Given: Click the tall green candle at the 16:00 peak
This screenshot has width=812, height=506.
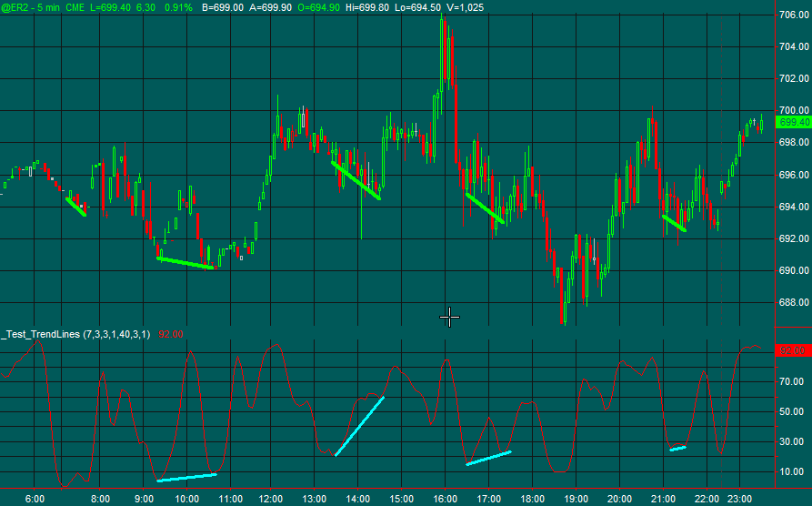Looking at the screenshot, I should [442, 57].
